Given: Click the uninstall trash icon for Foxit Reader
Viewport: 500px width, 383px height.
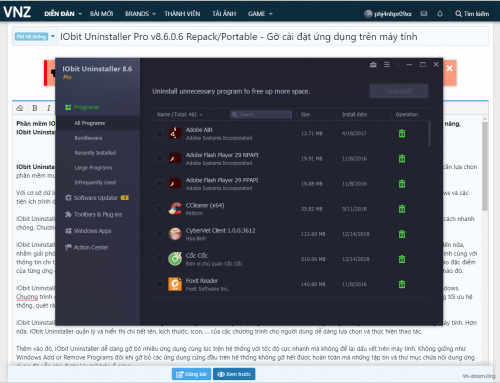Looking at the screenshot, I should 402,284.
